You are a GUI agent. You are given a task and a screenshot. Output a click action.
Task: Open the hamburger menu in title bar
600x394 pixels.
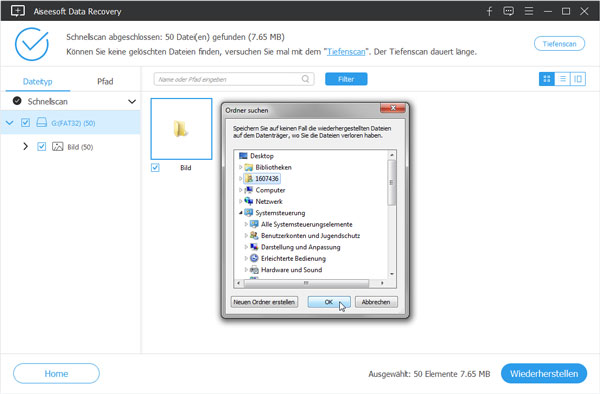pos(529,11)
